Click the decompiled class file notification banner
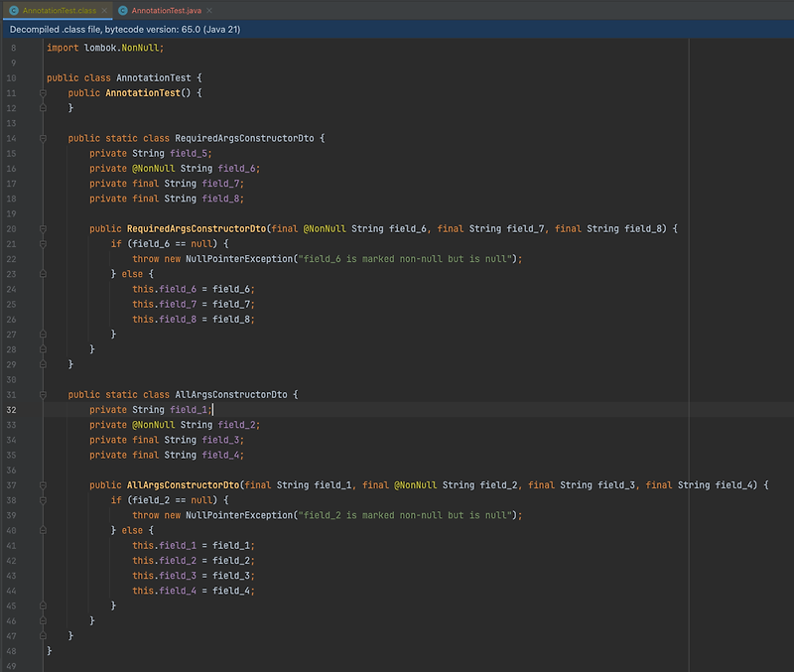Screen dimensions: 794x672 click(125, 30)
